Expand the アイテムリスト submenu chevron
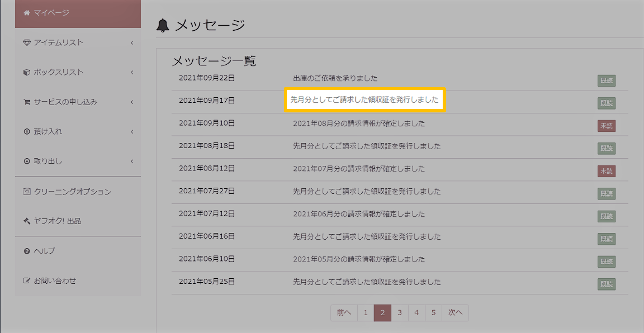644x333 pixels. pyautogui.click(x=132, y=43)
